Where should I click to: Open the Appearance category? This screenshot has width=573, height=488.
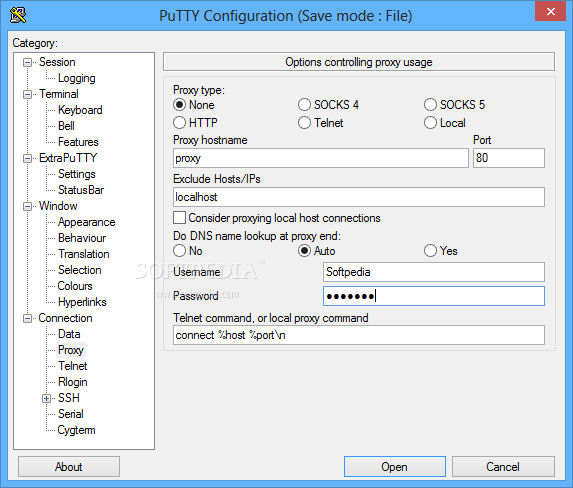[87, 222]
